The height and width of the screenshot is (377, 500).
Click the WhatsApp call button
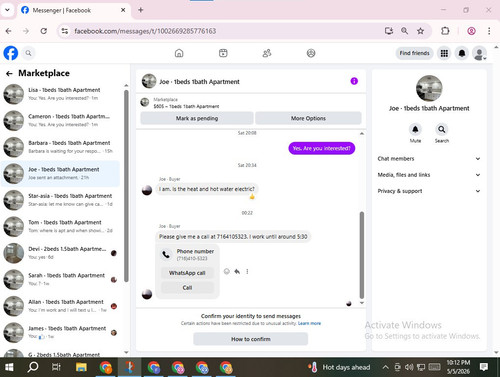click(187, 273)
